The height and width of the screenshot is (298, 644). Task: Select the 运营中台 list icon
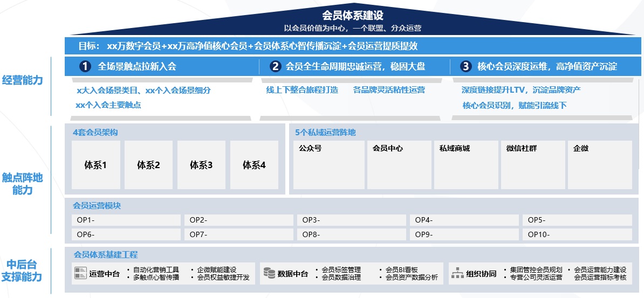click(x=80, y=273)
